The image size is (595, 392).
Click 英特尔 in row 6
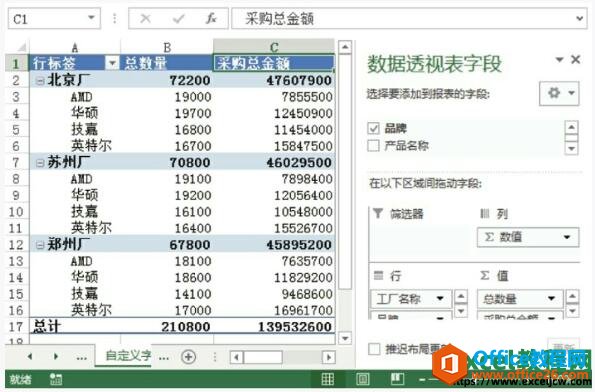(x=91, y=146)
